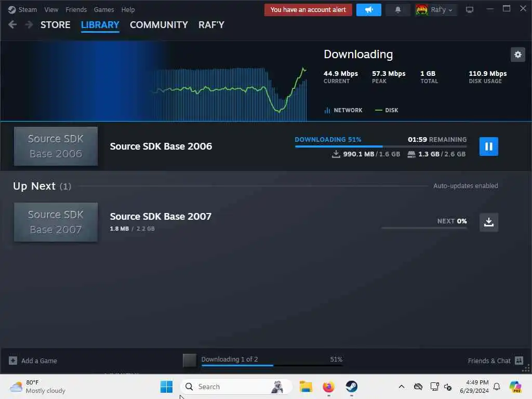The width and height of the screenshot is (532, 399).
Task: Expand hidden system tray icons
Action: [x=402, y=387]
